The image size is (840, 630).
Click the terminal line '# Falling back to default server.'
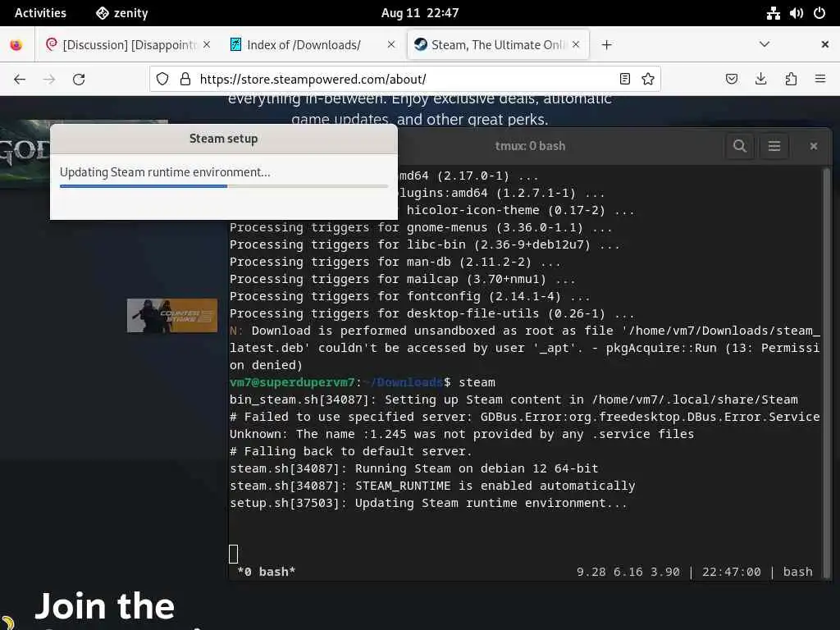pyautogui.click(x=351, y=451)
